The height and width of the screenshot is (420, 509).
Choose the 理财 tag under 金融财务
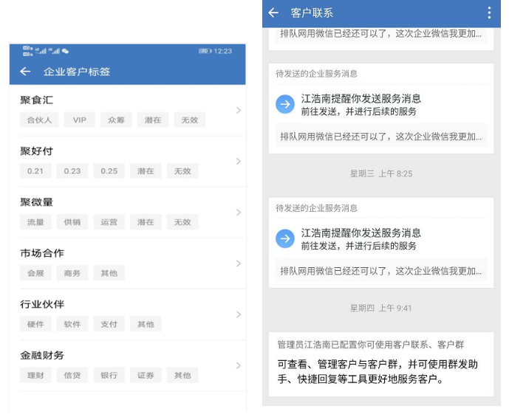pyautogui.click(x=35, y=375)
